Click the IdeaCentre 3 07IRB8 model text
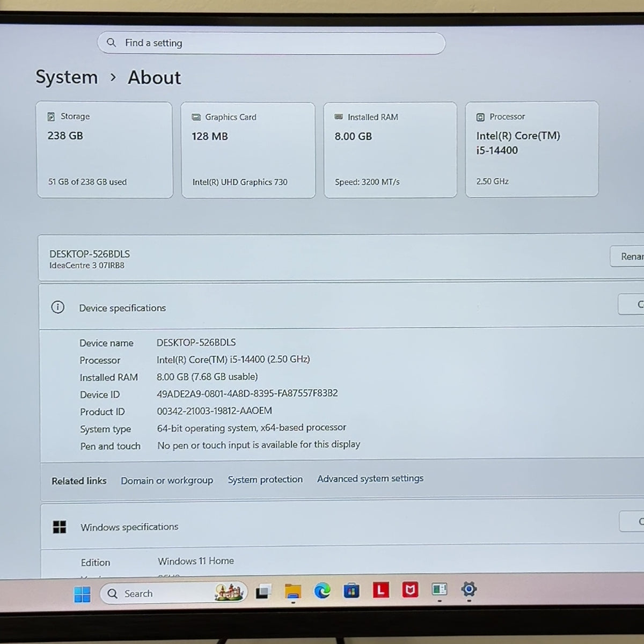The width and height of the screenshot is (644, 644). click(87, 265)
